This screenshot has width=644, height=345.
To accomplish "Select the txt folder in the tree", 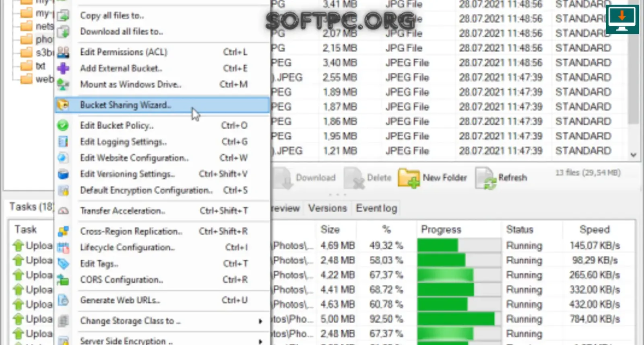I will tap(40, 66).
